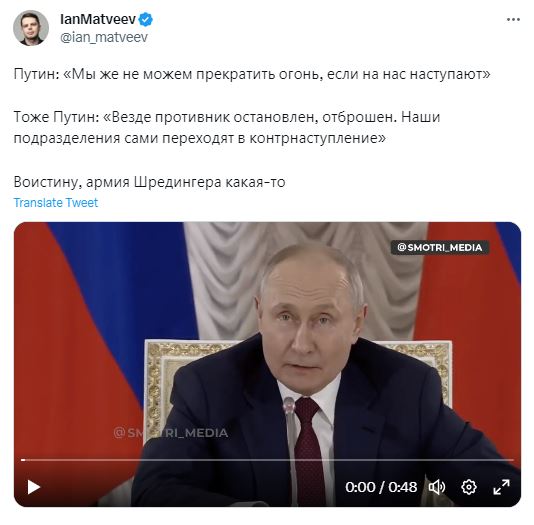534x525 pixels.
Task: Click the 0:00 / 0:48 time display
Action: click(x=381, y=487)
